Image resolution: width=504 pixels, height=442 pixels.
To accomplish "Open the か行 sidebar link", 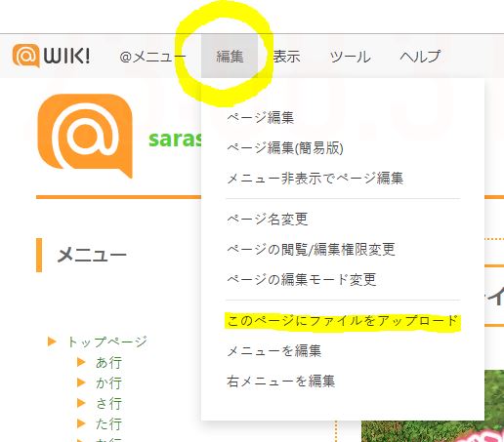I will [108, 382].
